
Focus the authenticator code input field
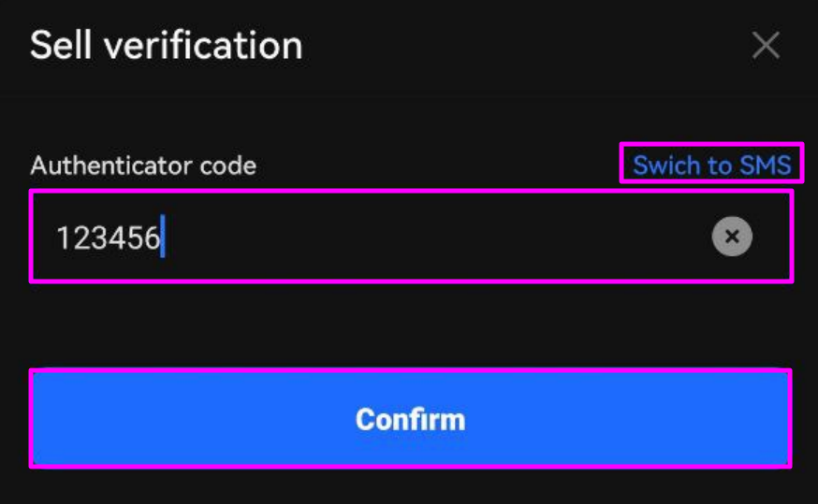[x=411, y=236]
